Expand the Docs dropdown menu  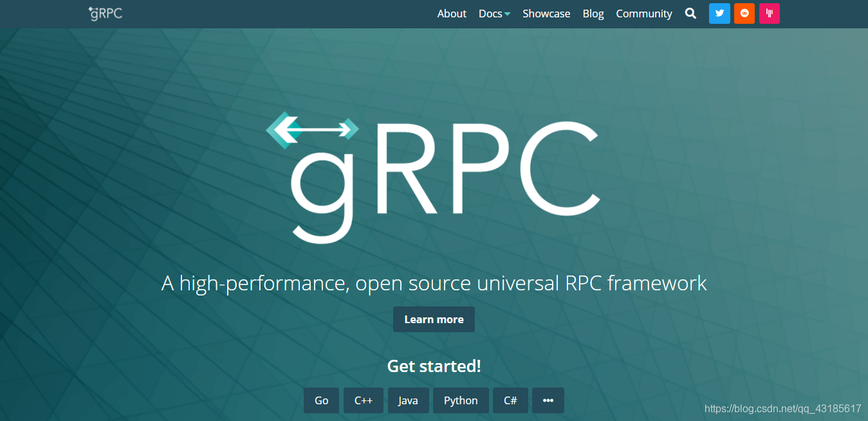pos(494,14)
